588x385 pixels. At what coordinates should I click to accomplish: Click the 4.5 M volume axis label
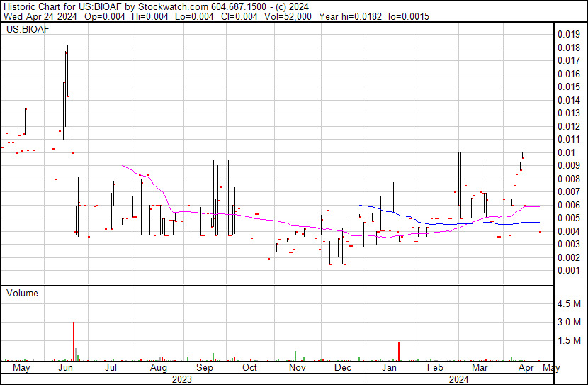[568, 303]
